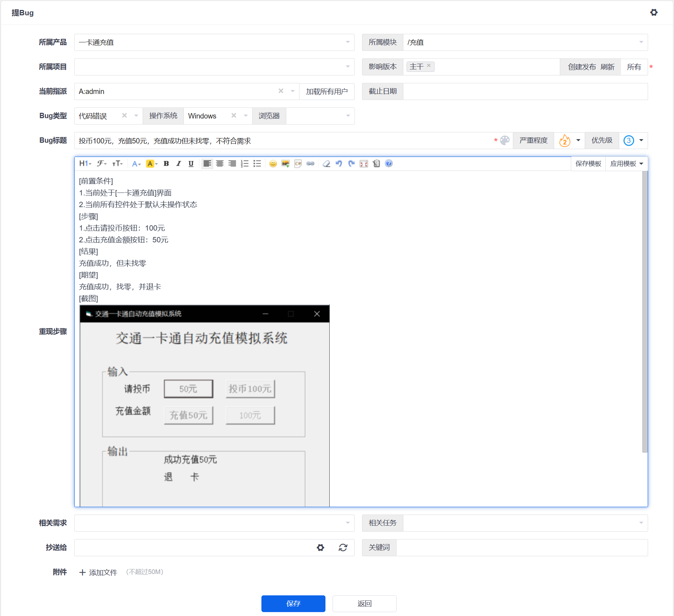Apply ordered numbered list formatting
The height and width of the screenshot is (616, 674).
click(245, 164)
